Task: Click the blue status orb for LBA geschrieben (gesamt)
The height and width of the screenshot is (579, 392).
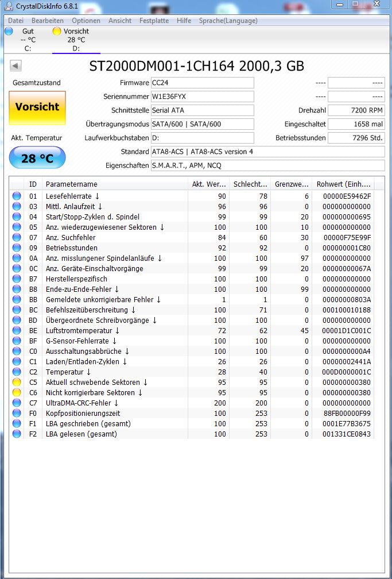Action: pyautogui.click(x=17, y=423)
